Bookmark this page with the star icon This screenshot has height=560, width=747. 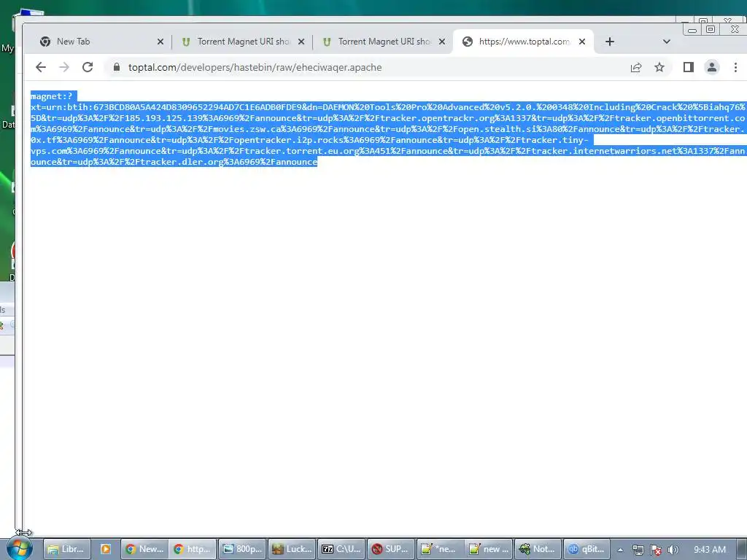tap(659, 68)
